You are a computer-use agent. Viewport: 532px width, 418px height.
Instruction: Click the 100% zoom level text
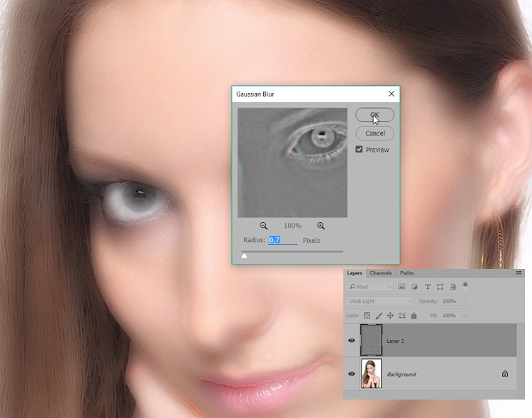click(292, 226)
